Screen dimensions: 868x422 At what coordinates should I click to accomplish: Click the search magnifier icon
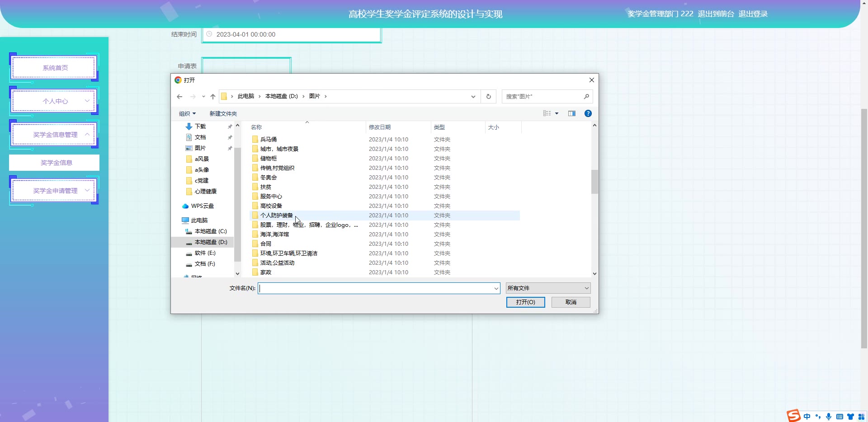[586, 97]
